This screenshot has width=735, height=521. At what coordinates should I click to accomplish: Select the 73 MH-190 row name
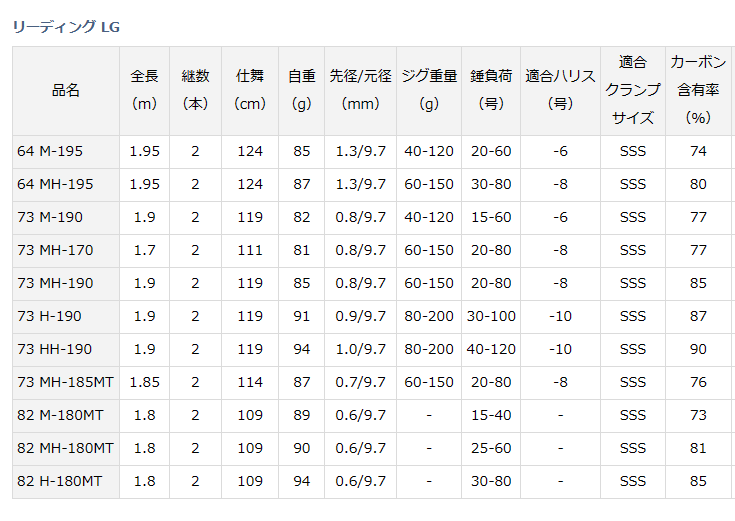tap(66, 283)
